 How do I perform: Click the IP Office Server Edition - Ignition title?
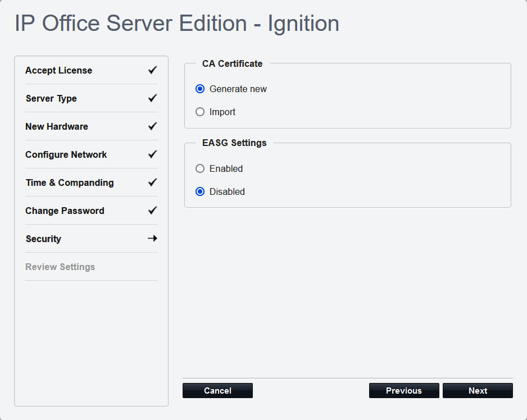point(177,24)
